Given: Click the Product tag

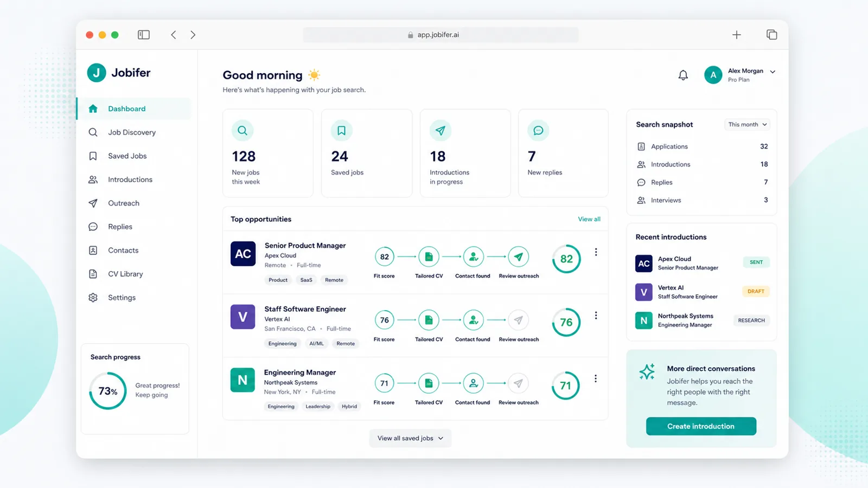Looking at the screenshot, I should pyautogui.click(x=278, y=280).
